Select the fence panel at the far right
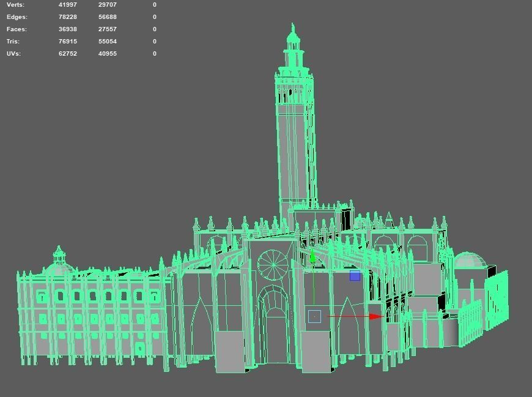Image resolution: width=532 pixels, height=397 pixels. [497, 300]
